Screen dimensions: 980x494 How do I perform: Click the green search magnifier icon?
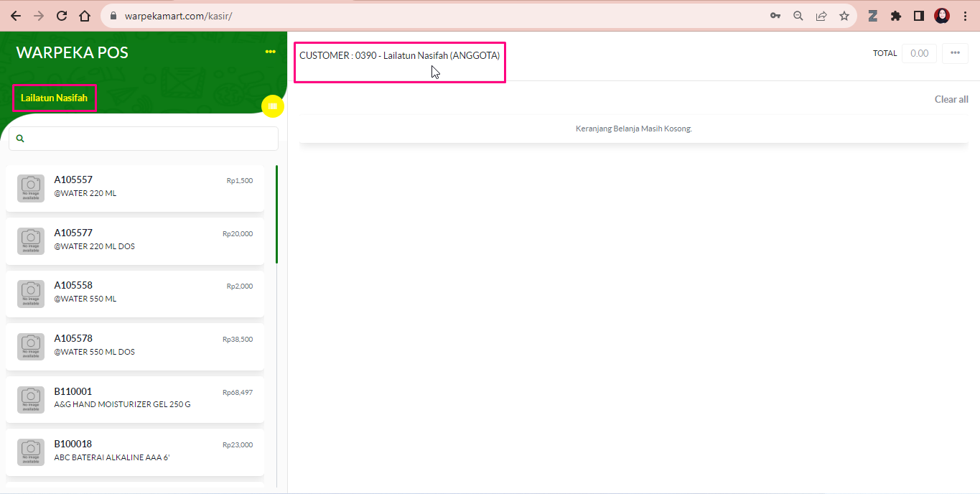pyautogui.click(x=20, y=139)
